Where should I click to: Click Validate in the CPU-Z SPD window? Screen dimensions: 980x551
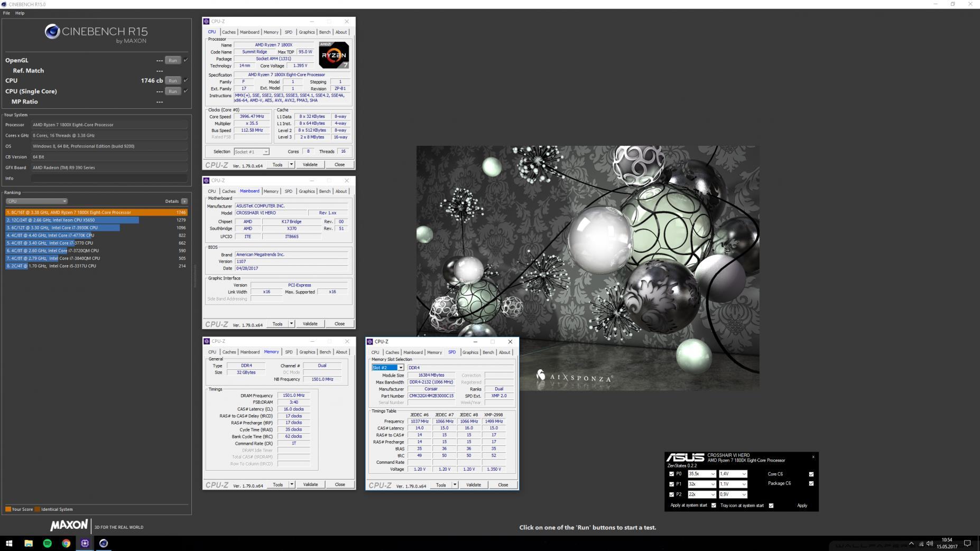pos(473,485)
